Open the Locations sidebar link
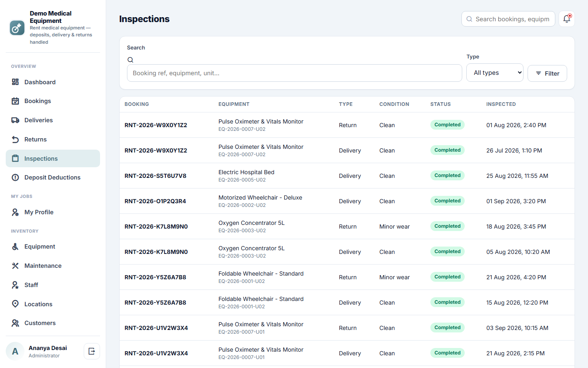588x368 pixels. 53,304
